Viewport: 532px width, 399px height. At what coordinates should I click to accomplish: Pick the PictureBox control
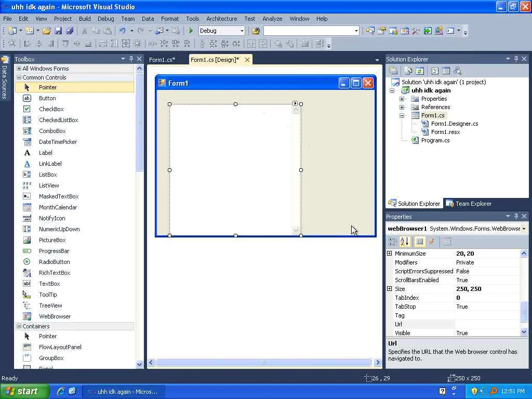[52, 240]
